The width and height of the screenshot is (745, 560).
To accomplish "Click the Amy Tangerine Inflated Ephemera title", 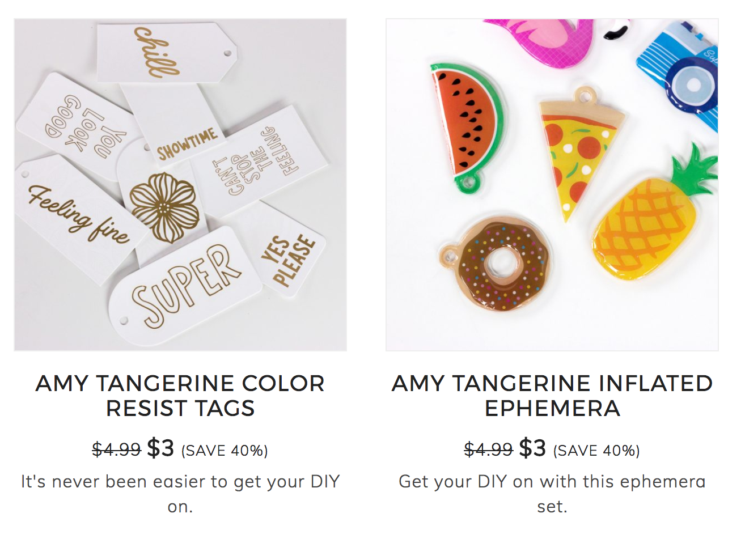I will [x=552, y=396].
